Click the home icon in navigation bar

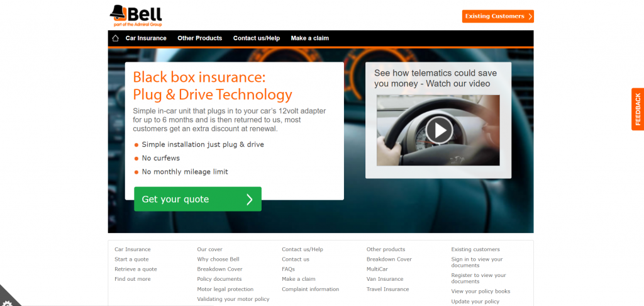point(116,38)
